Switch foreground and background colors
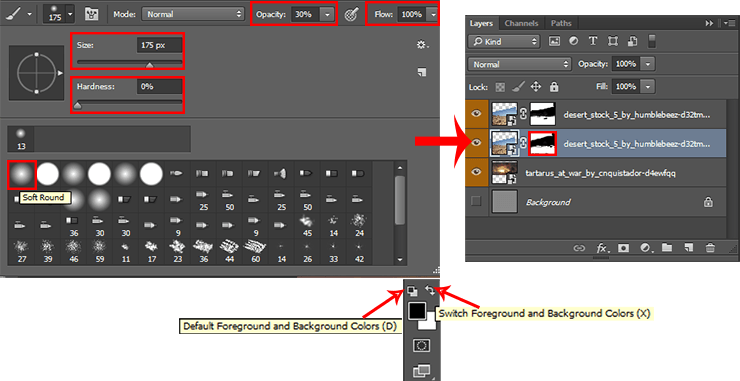740x381 pixels. coord(430,290)
